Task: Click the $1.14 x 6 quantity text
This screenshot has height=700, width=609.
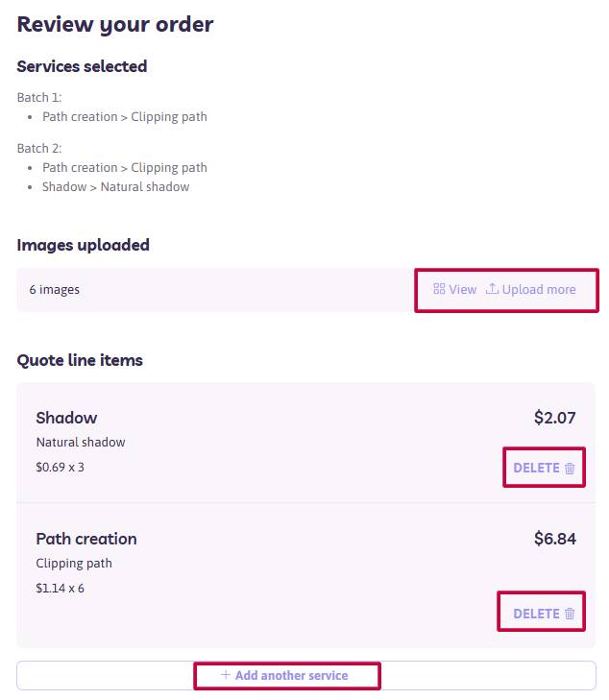Action: click(x=60, y=589)
